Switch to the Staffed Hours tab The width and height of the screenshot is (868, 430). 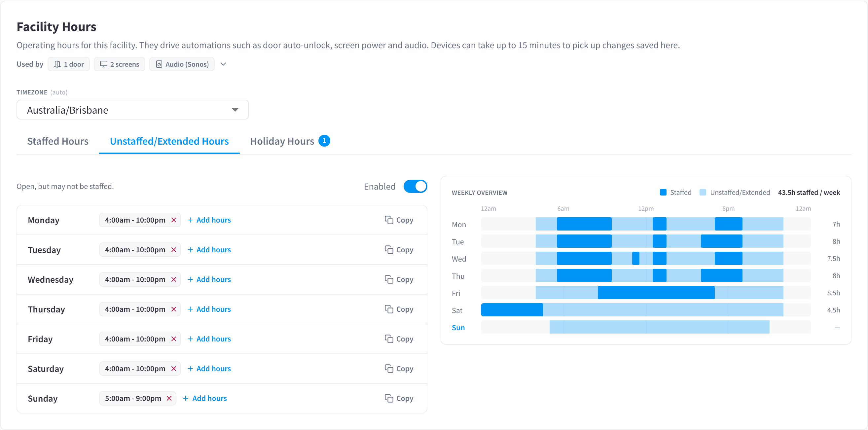(58, 141)
